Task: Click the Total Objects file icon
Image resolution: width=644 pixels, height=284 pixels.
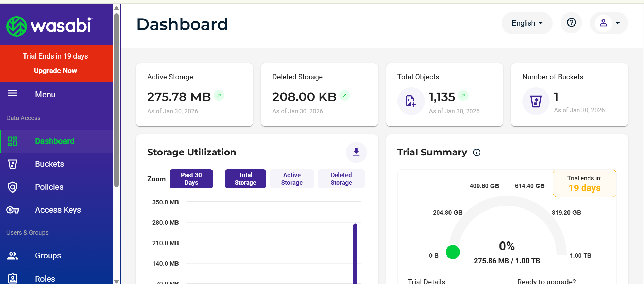Action: click(411, 101)
